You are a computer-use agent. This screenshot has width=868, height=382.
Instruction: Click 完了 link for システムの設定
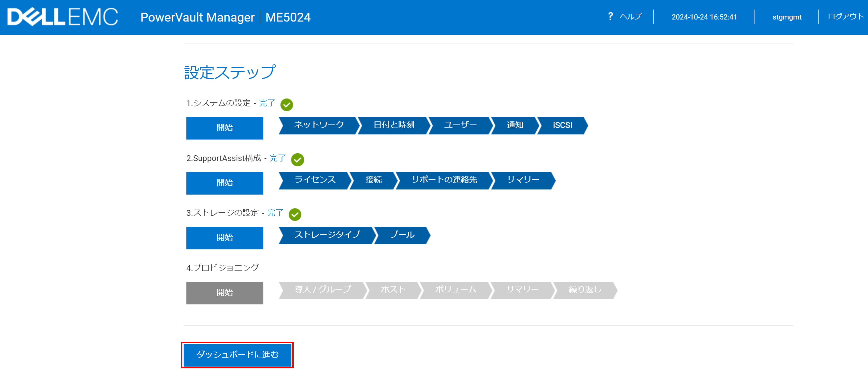267,103
